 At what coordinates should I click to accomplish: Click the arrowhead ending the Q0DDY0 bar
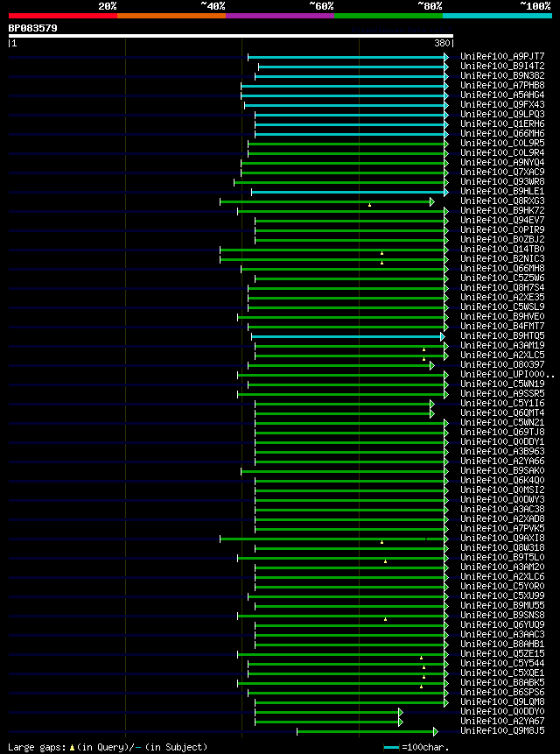pos(401,712)
